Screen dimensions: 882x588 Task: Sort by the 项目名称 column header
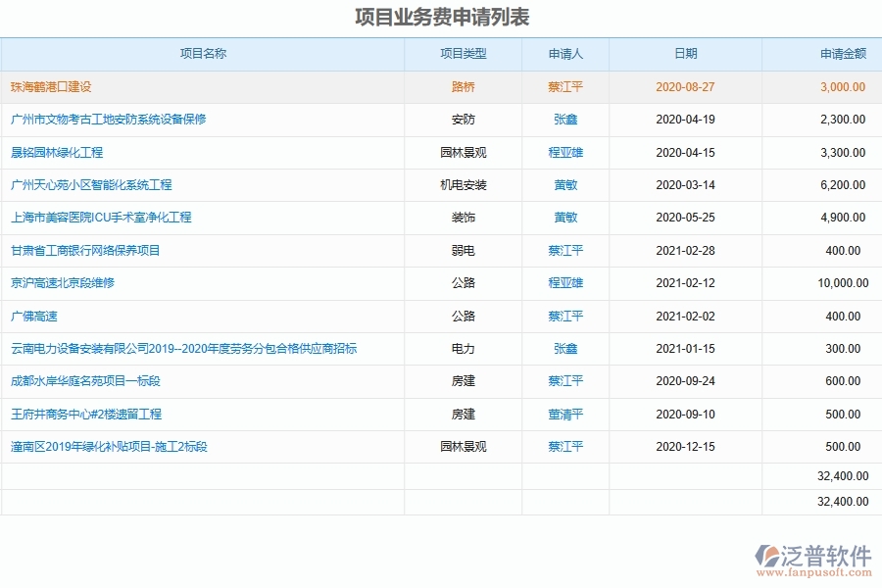pyautogui.click(x=203, y=55)
